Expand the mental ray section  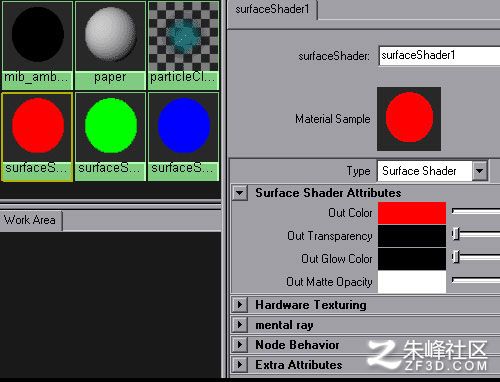point(240,324)
